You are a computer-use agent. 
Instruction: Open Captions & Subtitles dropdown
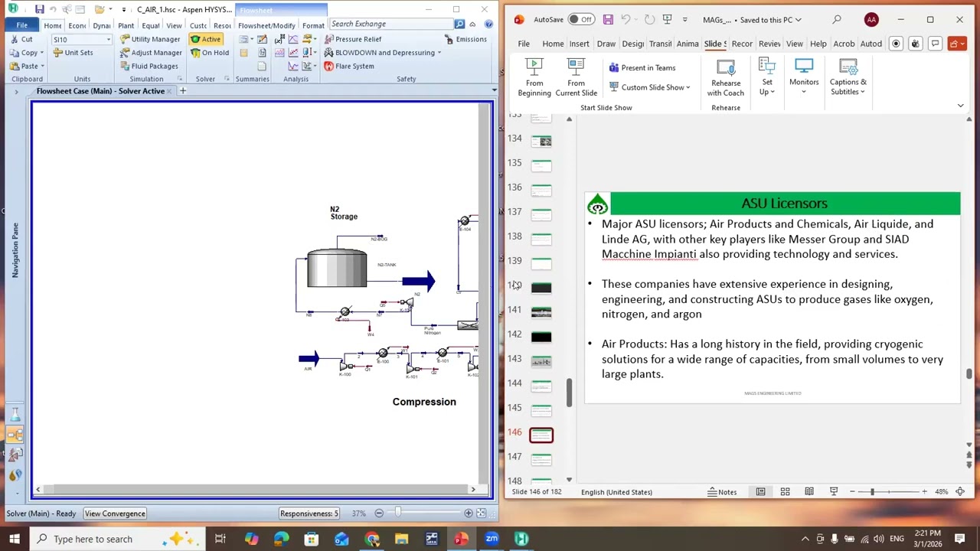pos(848,77)
